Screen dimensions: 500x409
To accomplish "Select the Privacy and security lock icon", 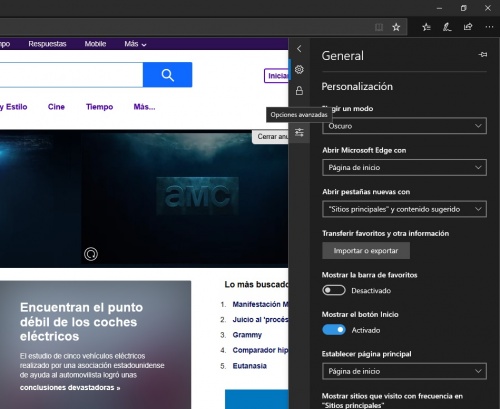I will pos(299,90).
